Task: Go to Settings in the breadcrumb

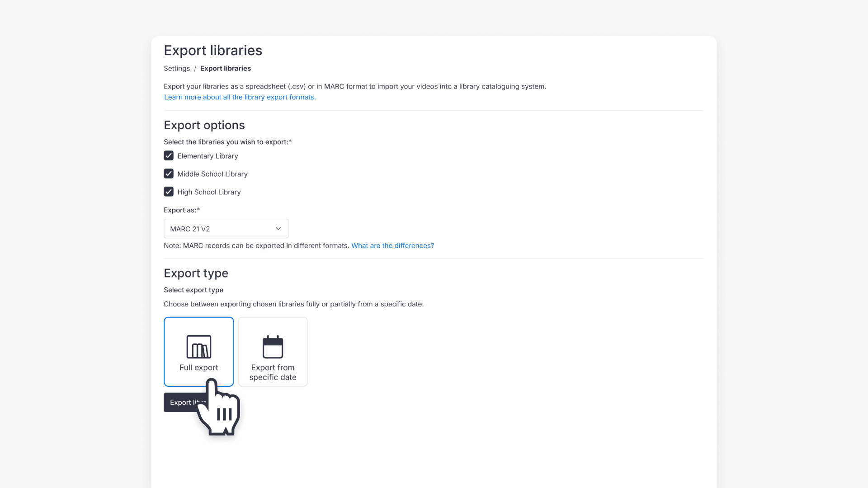Action: 177,68
